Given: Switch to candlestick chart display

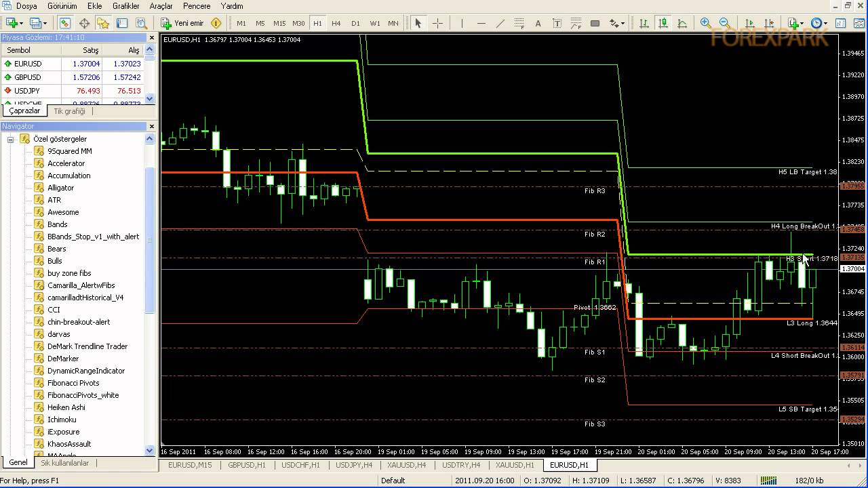Looking at the screenshot, I should coord(663,23).
